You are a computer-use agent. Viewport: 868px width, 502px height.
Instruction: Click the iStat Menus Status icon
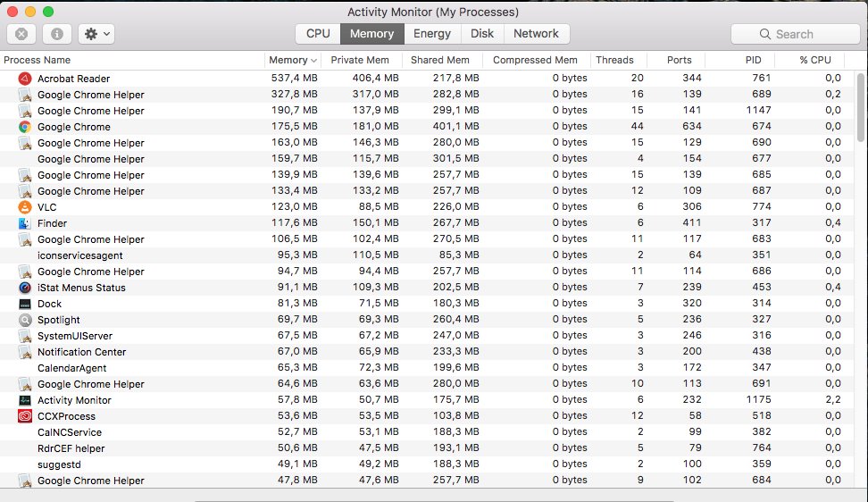[x=25, y=288]
